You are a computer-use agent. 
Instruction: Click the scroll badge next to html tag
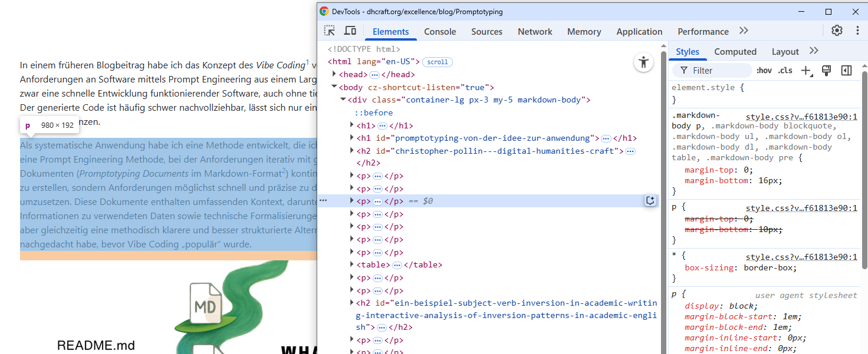[438, 62]
